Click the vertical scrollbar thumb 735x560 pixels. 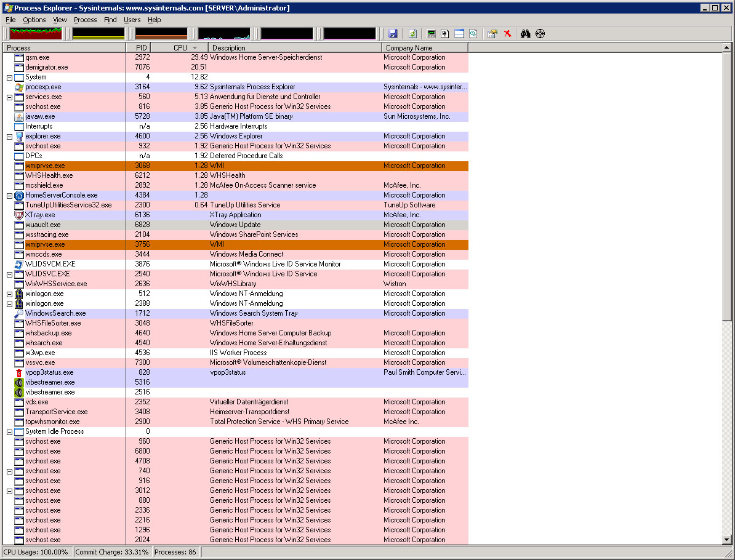click(x=726, y=186)
